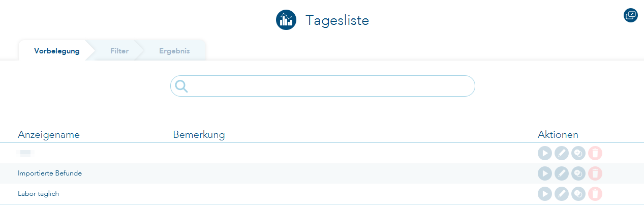Select the Importierte Befunde list name
This screenshot has width=644, height=205.
pyautogui.click(x=50, y=173)
